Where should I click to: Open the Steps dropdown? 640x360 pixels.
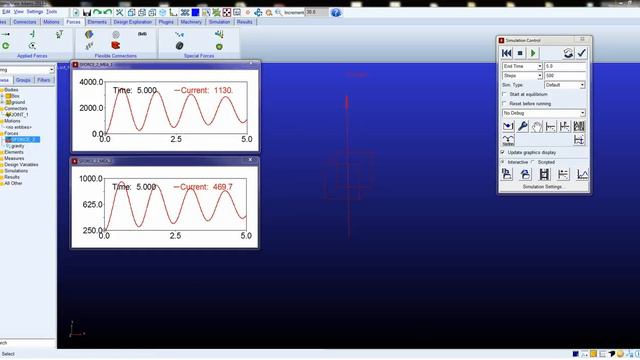point(539,76)
